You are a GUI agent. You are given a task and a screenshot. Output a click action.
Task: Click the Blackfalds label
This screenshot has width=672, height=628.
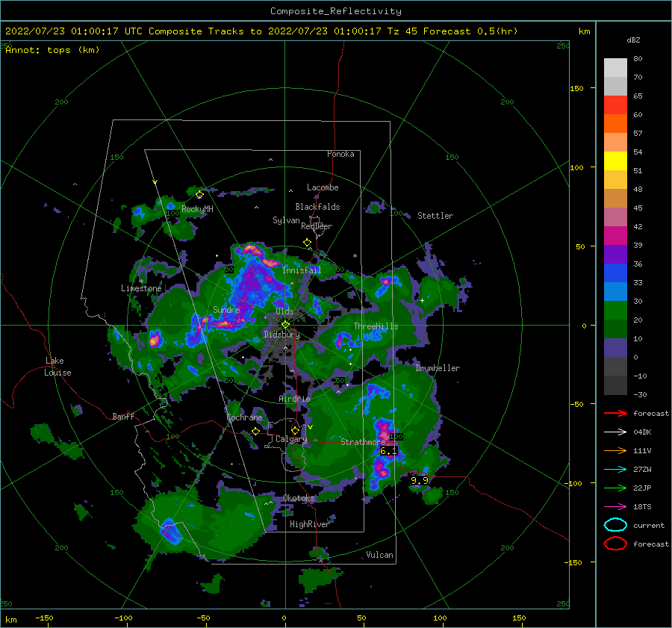click(x=317, y=207)
